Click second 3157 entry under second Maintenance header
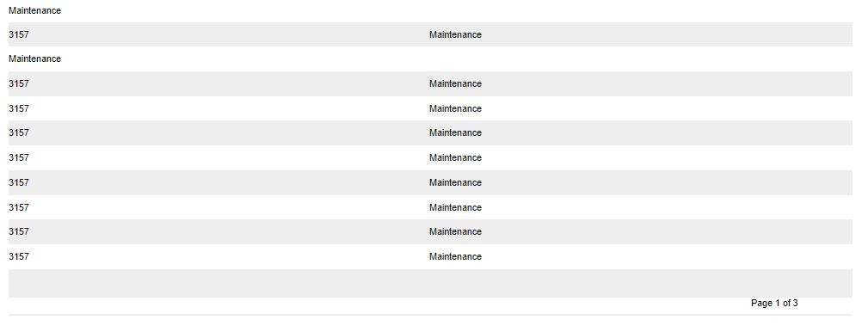868x332 pixels. 19,108
